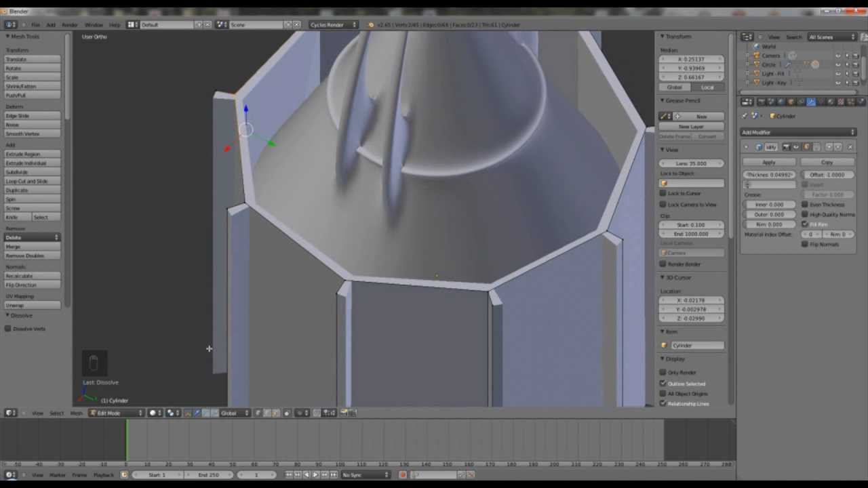Open the Edit Mode dropdown
The image size is (868, 488).
point(117,413)
